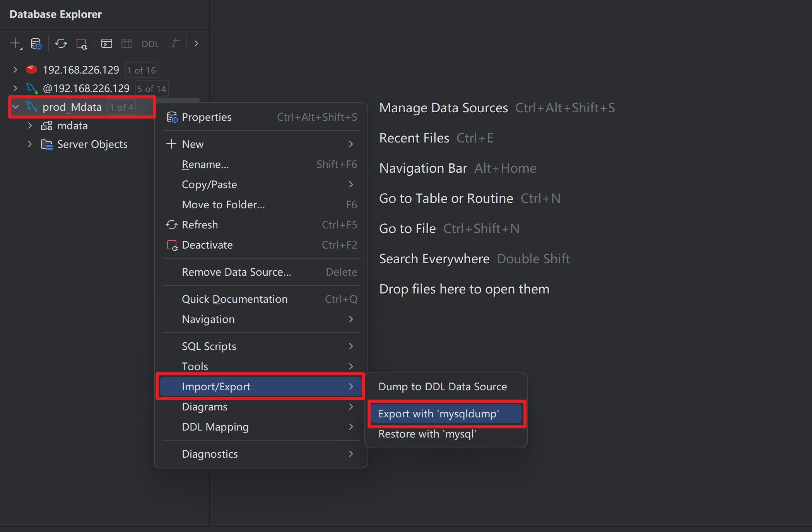Select Export with 'mysqldump' option
Viewport: 812px width, 532px height.
(x=438, y=414)
